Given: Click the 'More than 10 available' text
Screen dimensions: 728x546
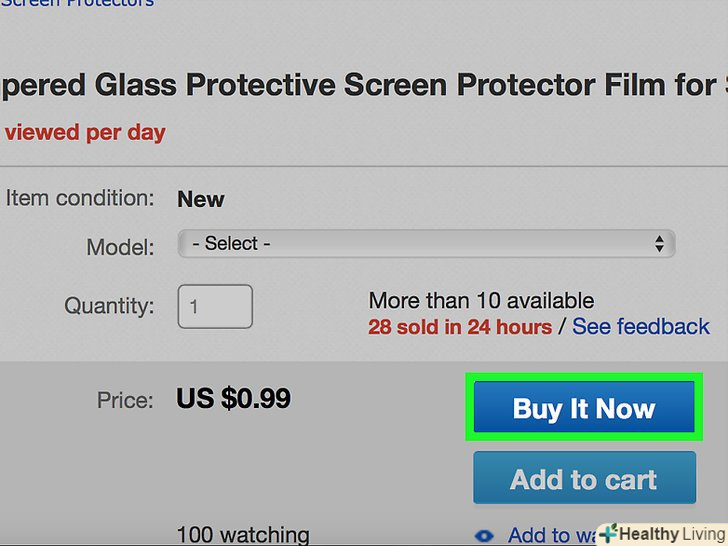Looking at the screenshot, I should point(481,300).
